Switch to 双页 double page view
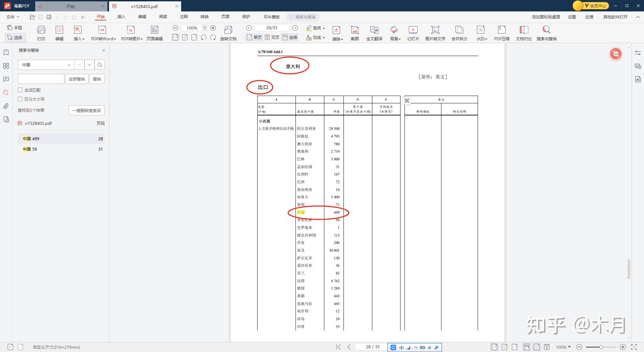Viewport: 644px width, 352px height. (272, 37)
